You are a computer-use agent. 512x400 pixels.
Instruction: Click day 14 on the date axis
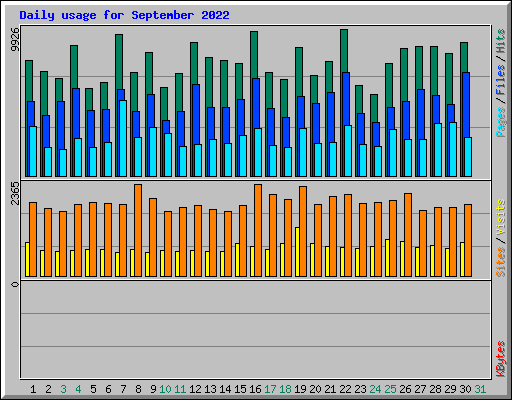click(x=225, y=389)
